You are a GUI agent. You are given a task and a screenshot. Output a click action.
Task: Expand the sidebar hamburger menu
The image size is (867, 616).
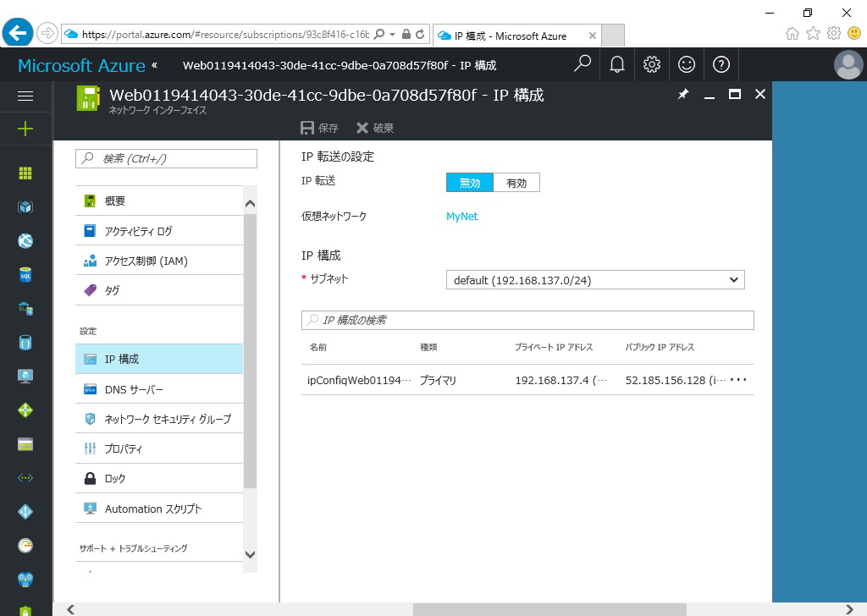pos(25,96)
